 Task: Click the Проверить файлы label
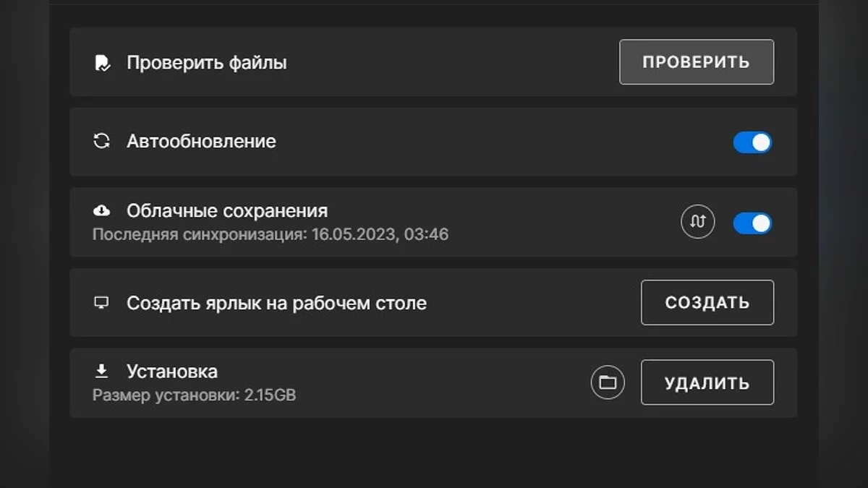pos(207,63)
